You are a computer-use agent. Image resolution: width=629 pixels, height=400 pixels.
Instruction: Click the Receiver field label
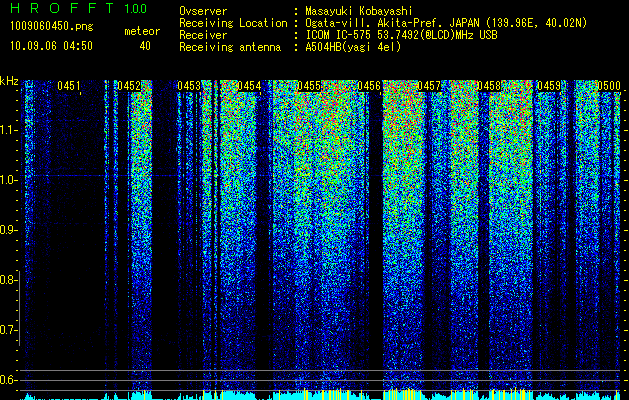point(203,35)
